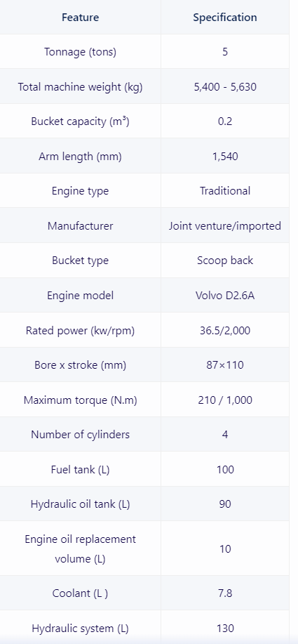Click the Coolant value 7.8

(x=225, y=593)
